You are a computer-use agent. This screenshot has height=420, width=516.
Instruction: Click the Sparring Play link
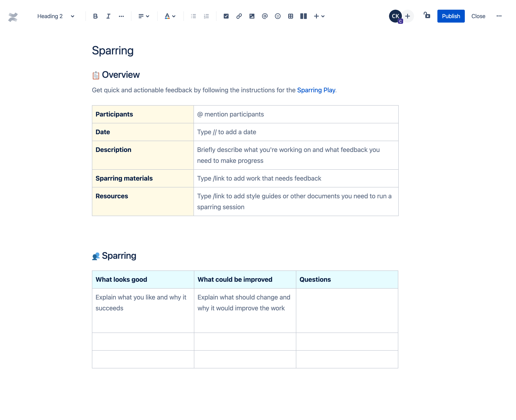point(316,90)
